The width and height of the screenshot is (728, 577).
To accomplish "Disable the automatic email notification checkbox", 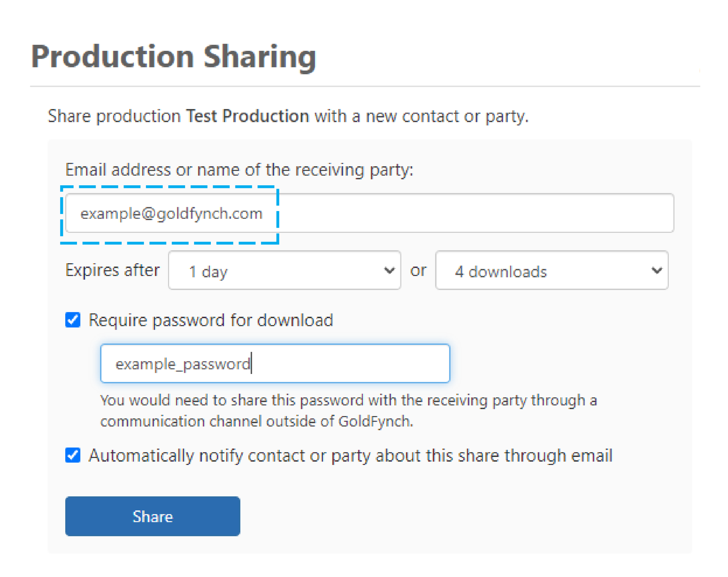I will coord(73,455).
